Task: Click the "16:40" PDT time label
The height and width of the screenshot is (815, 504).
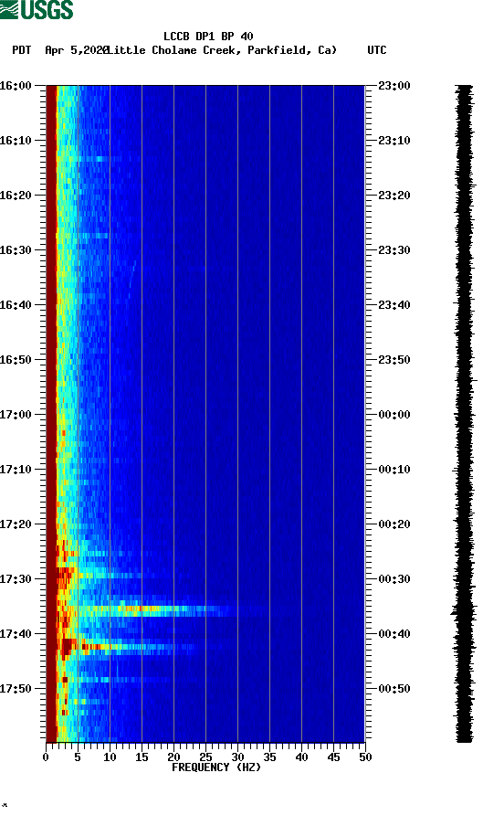Action: pyautogui.click(x=16, y=305)
